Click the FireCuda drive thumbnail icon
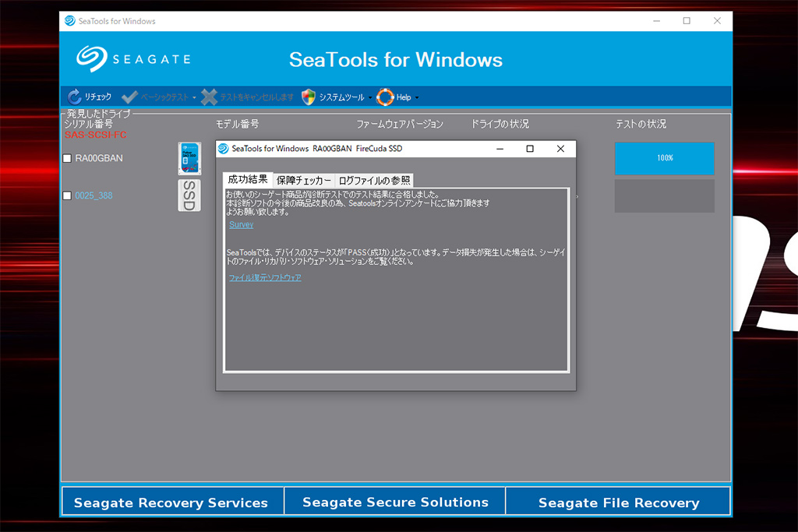Screen dimensions: 798x532 [189, 158]
